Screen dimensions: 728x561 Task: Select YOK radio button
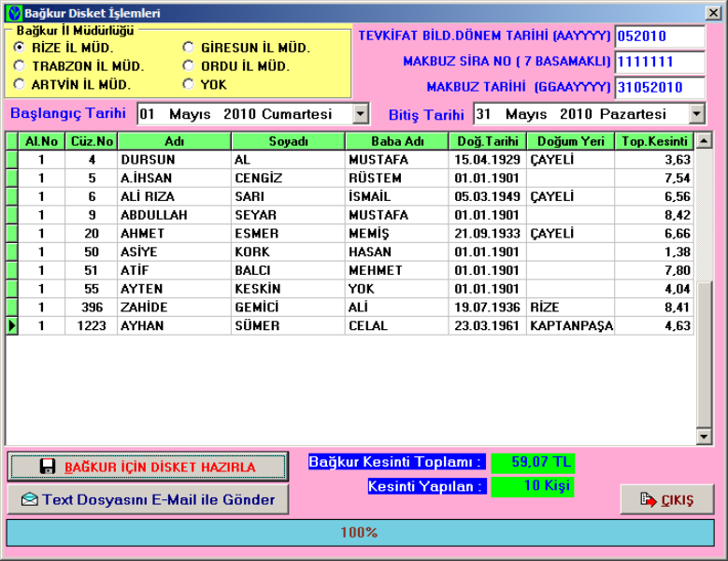pos(188,84)
